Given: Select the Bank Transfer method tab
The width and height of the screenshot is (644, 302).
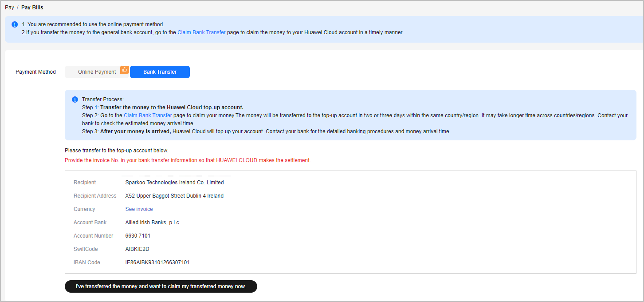Looking at the screenshot, I should (160, 72).
